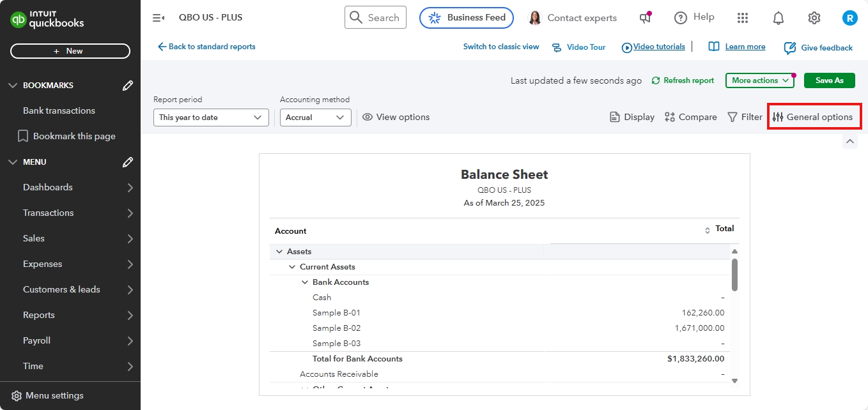Go Back to standard reports
The height and width of the screenshot is (410, 868).
click(206, 47)
